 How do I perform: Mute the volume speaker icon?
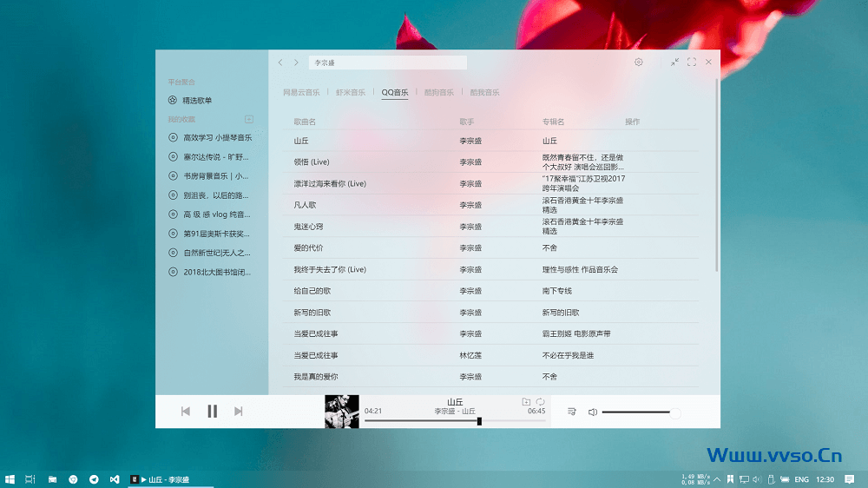[593, 412]
